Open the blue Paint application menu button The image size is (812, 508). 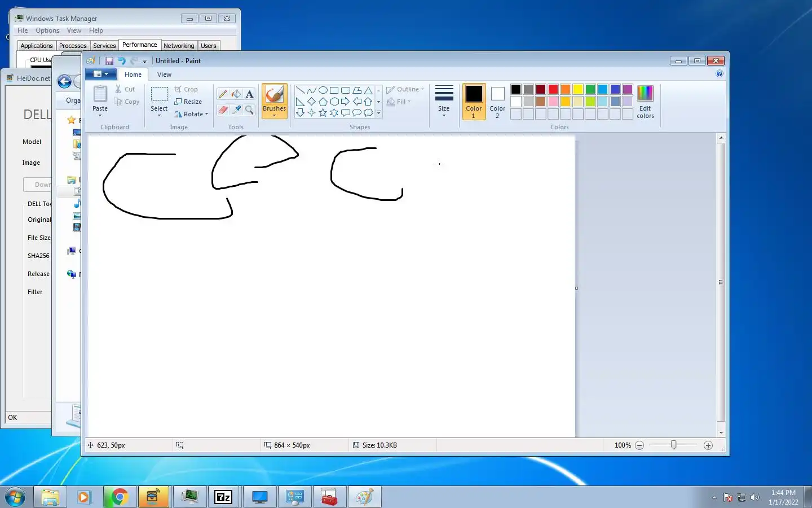tap(100, 74)
